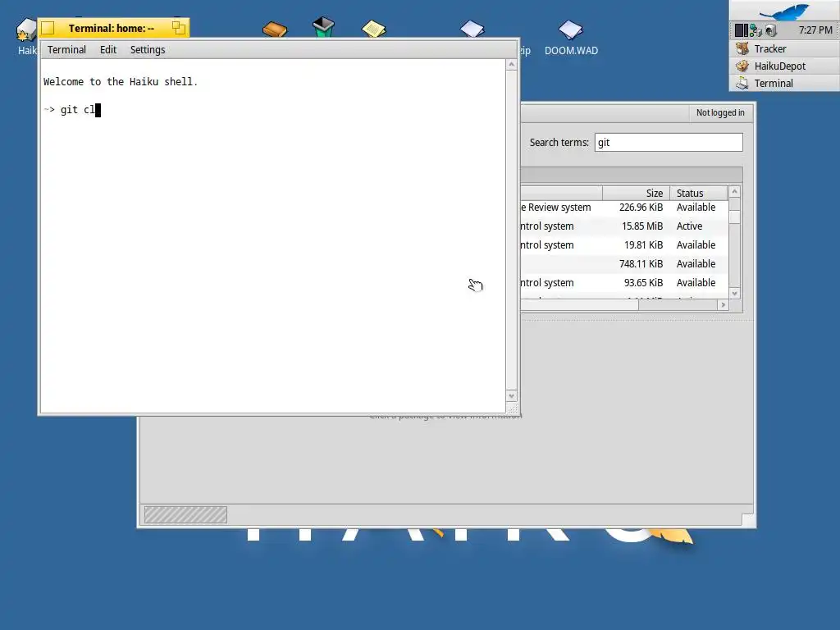The width and height of the screenshot is (840, 630).
Task: Click the 7:27 PM clock
Action: [x=815, y=30]
